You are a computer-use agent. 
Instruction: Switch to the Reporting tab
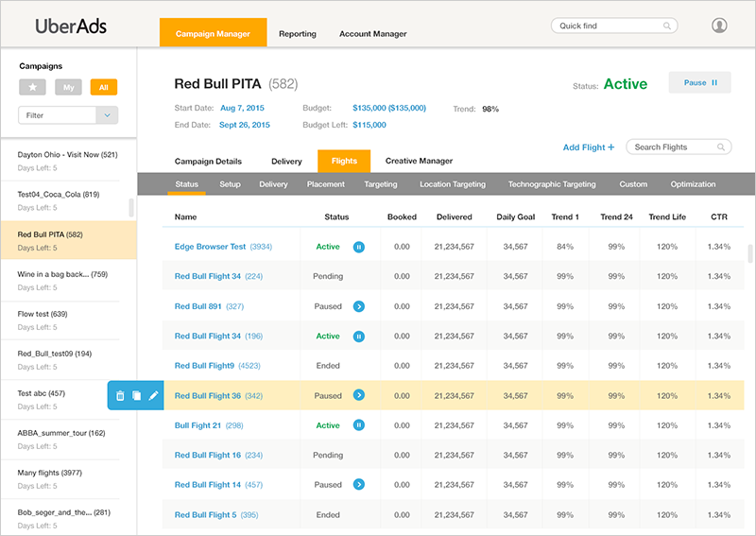(x=298, y=34)
